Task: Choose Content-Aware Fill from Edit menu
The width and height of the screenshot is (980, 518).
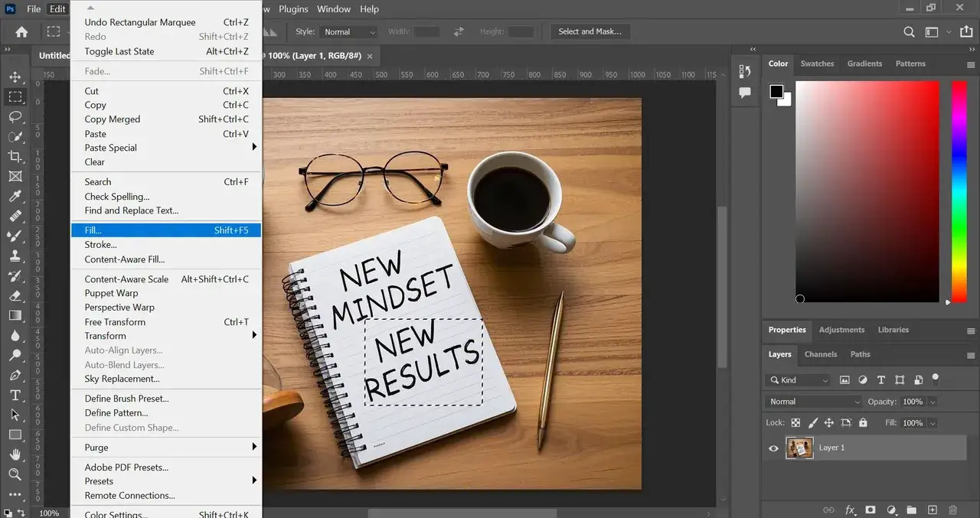Action: 124,259
